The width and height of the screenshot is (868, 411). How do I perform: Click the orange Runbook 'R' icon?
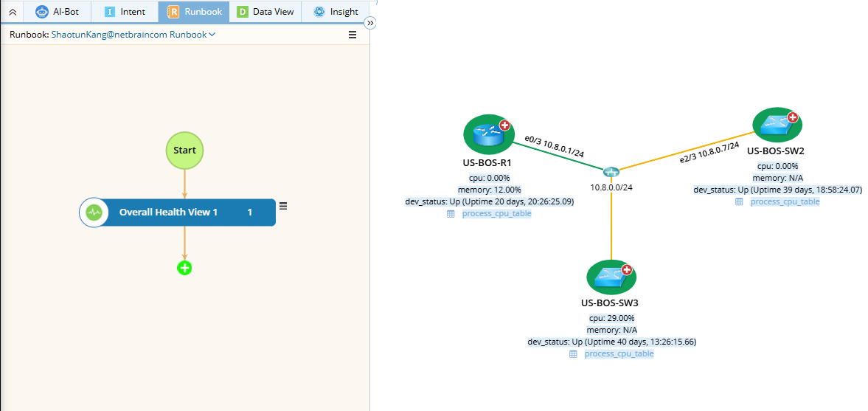pyautogui.click(x=173, y=12)
